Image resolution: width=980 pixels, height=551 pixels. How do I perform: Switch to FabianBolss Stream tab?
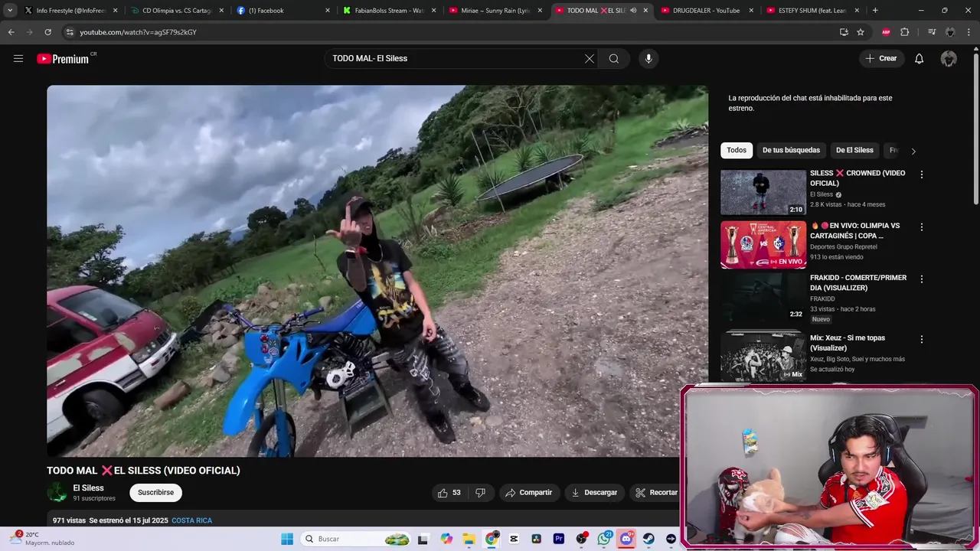point(389,11)
